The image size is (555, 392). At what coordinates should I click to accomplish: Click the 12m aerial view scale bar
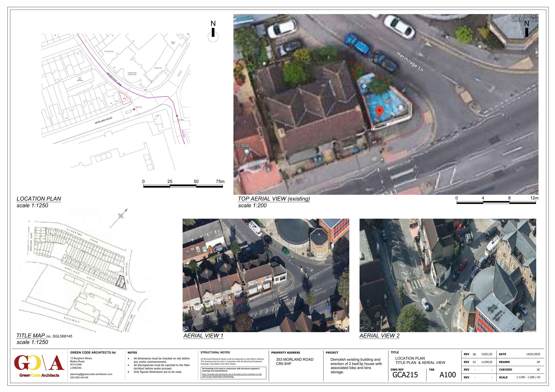(496, 202)
